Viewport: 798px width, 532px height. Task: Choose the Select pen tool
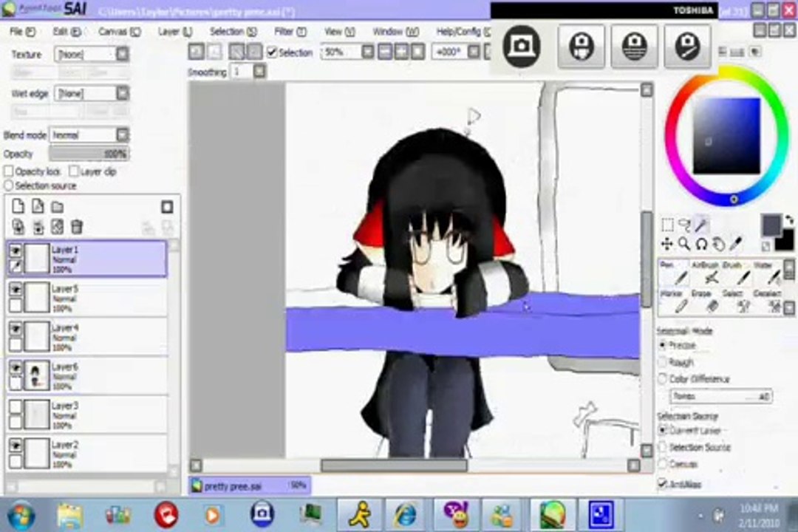(x=738, y=302)
